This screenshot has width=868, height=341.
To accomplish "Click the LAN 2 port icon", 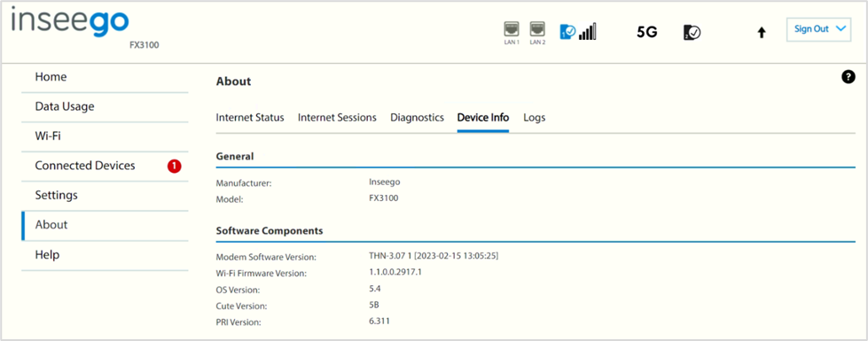I will 537,28.
